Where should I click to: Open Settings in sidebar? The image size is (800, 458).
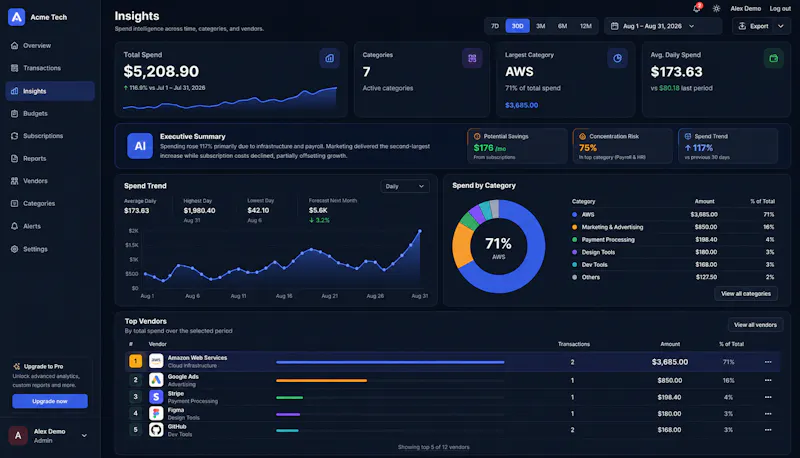point(50,249)
